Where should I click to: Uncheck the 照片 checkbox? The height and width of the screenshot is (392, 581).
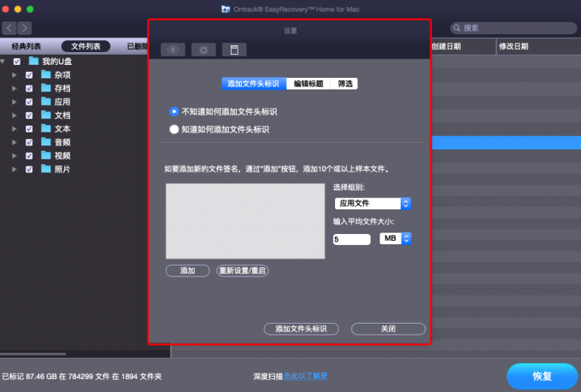[x=29, y=169]
